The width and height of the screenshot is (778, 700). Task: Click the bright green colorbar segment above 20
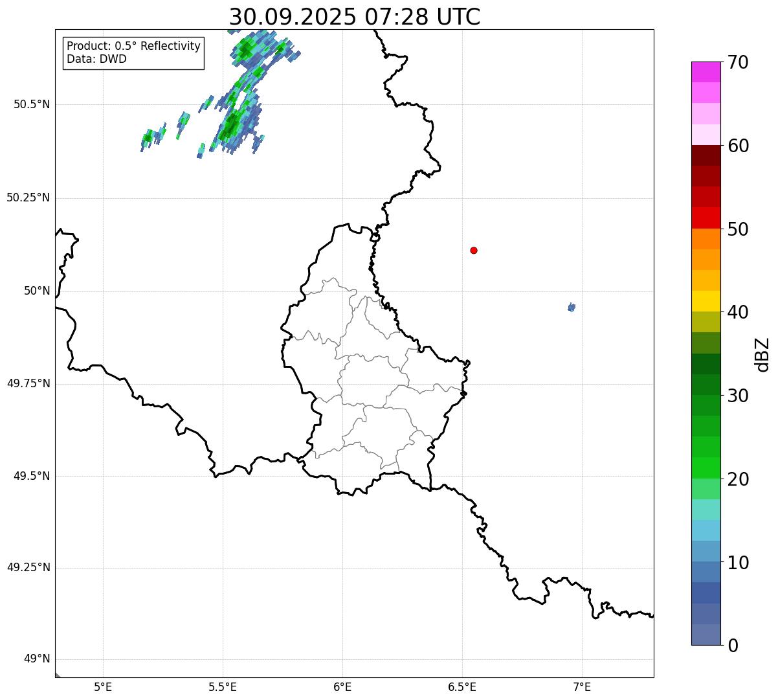[706, 468]
